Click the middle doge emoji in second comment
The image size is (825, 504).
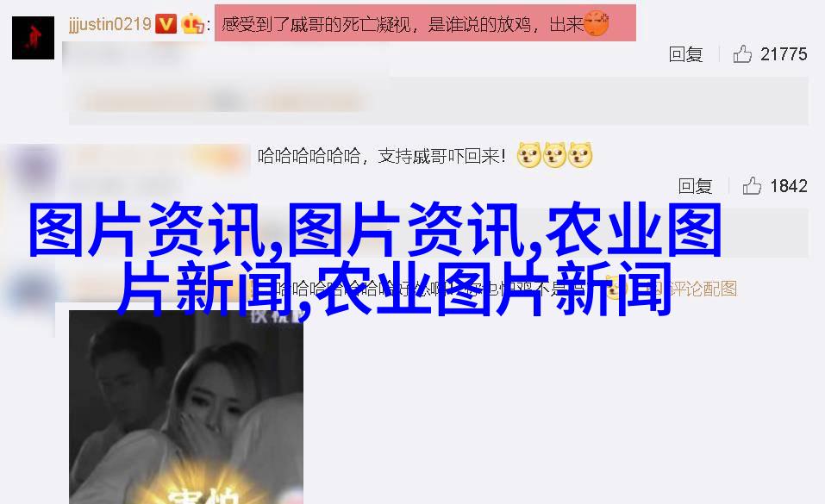[x=554, y=155]
